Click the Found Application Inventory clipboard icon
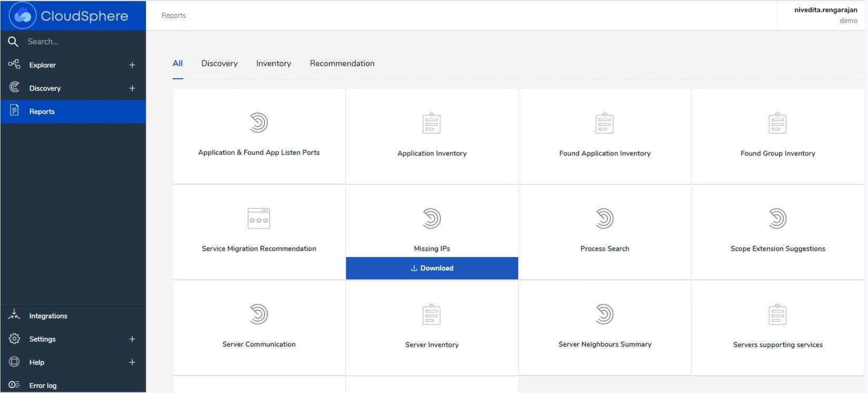Screen dimensions: 868x393 (604, 123)
